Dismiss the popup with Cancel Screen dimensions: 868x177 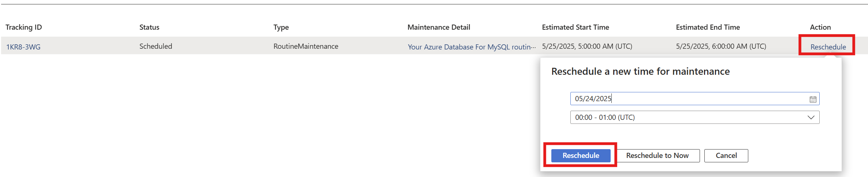[x=726, y=155]
